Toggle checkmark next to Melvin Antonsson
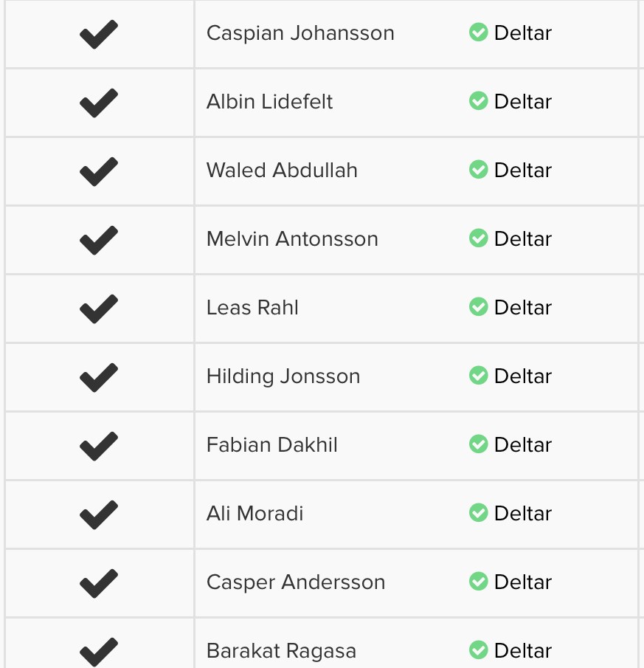This screenshot has width=644, height=668. (x=99, y=240)
